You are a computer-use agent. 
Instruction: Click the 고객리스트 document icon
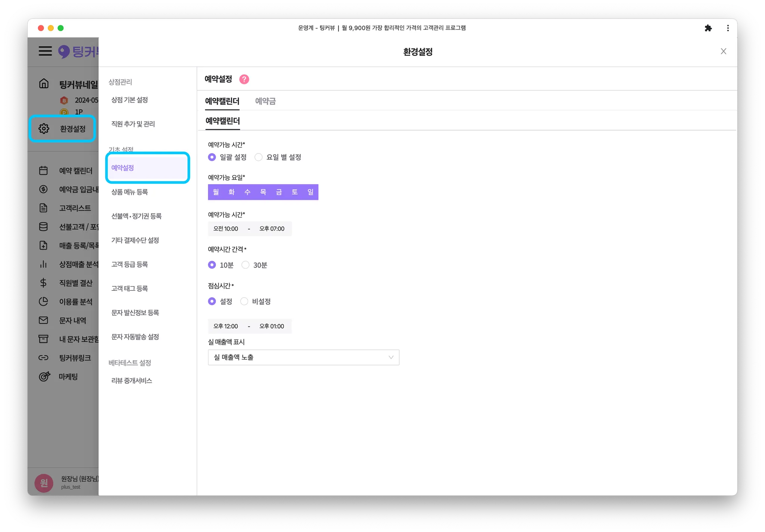pos(43,208)
